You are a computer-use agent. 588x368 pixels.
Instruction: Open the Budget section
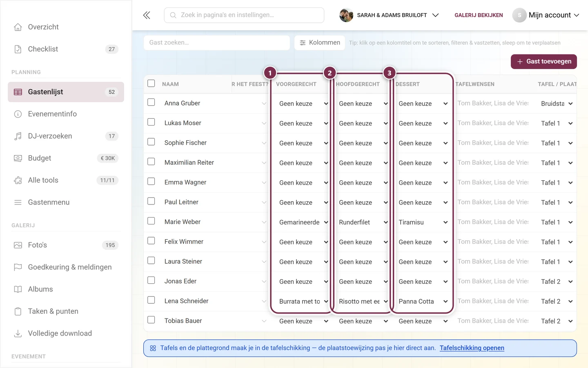click(66, 158)
